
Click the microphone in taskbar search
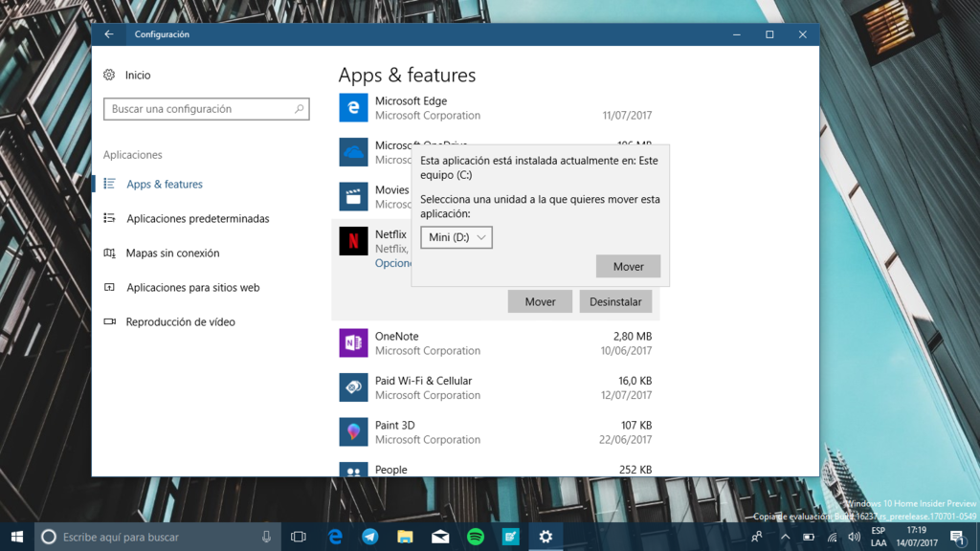point(266,537)
